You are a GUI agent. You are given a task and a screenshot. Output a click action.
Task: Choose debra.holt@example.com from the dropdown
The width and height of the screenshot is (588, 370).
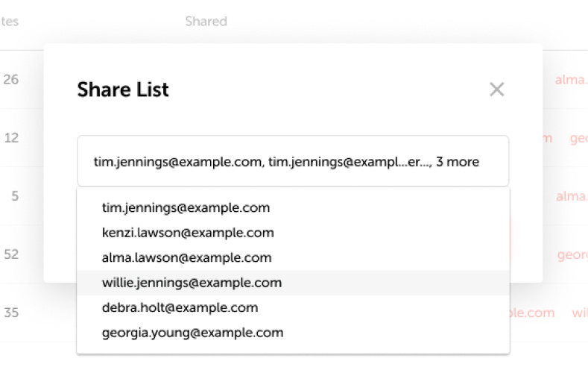[x=293, y=307]
